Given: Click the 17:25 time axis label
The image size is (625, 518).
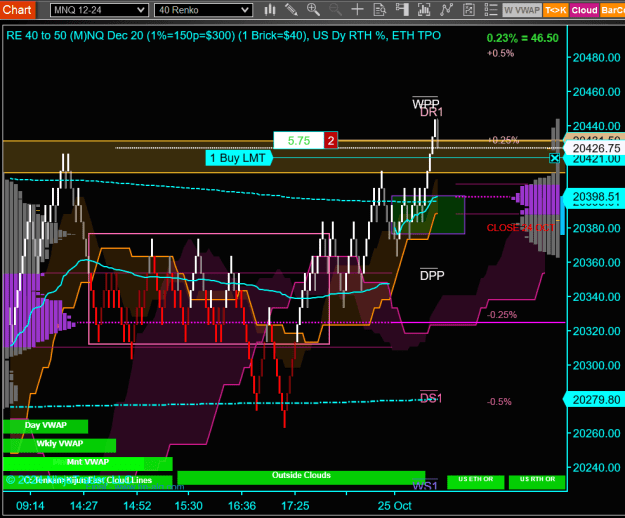Looking at the screenshot, I should tap(295, 506).
